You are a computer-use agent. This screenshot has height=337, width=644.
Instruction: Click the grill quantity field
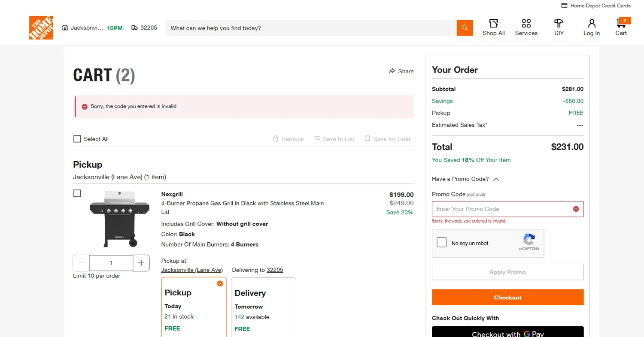[x=111, y=263]
